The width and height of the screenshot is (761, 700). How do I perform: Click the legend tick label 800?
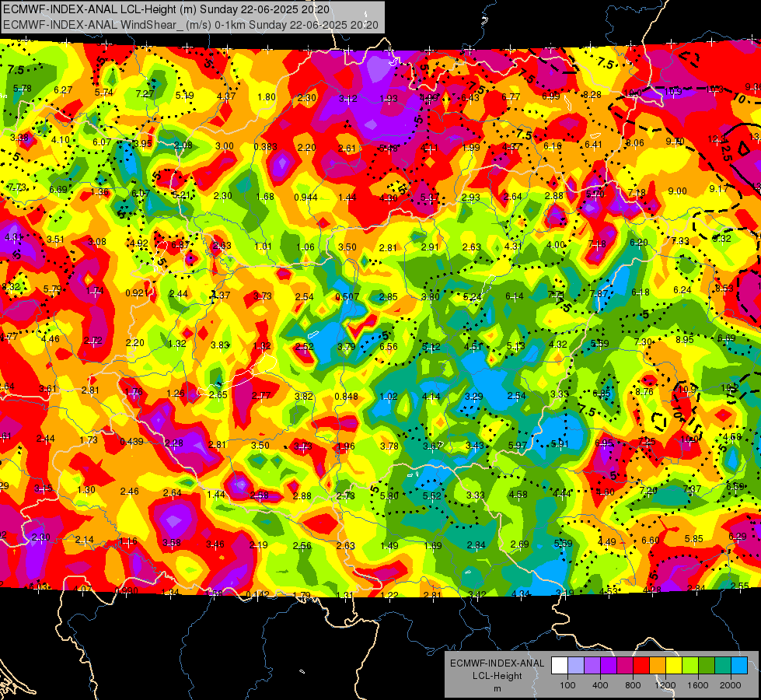tap(633, 685)
